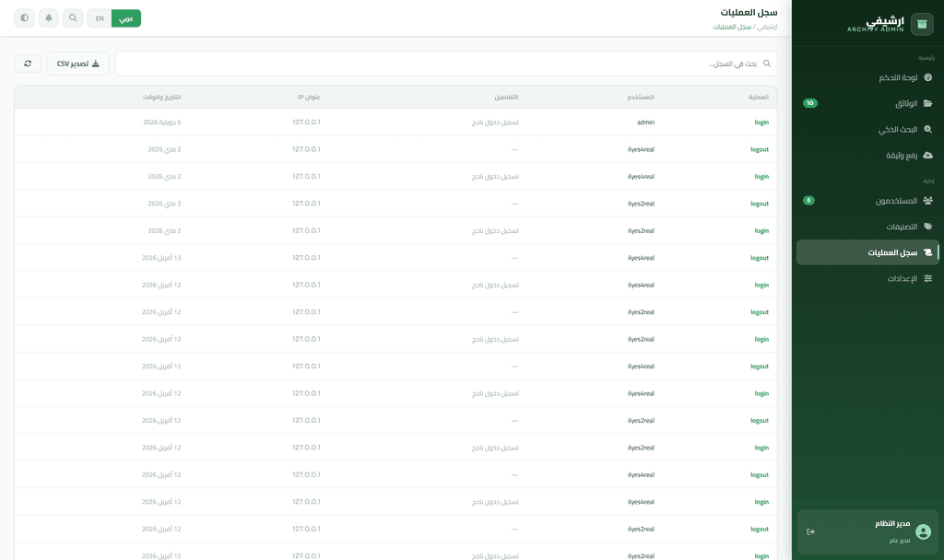The height and width of the screenshot is (560, 944).
Task: Click the system admin avatar icon
Action: 923,531
